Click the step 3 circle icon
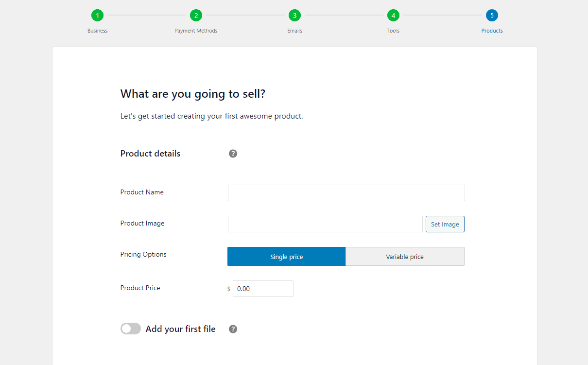The image size is (588, 365). [294, 16]
